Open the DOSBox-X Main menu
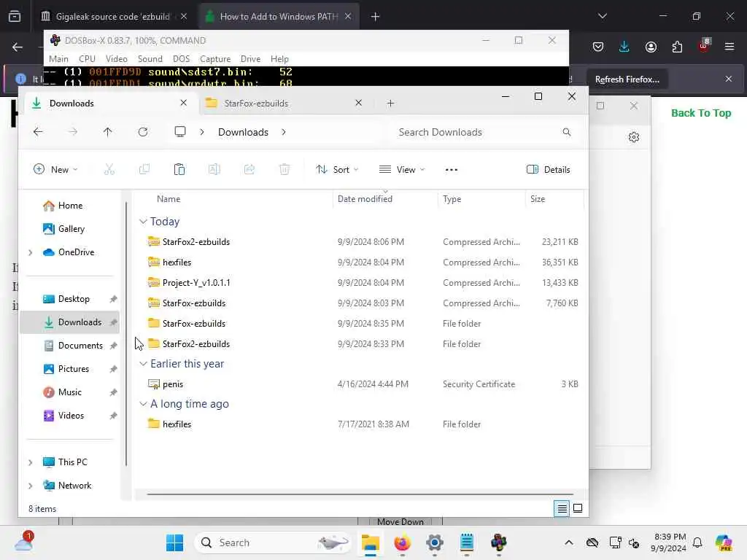This screenshot has width=747, height=560. [x=58, y=58]
